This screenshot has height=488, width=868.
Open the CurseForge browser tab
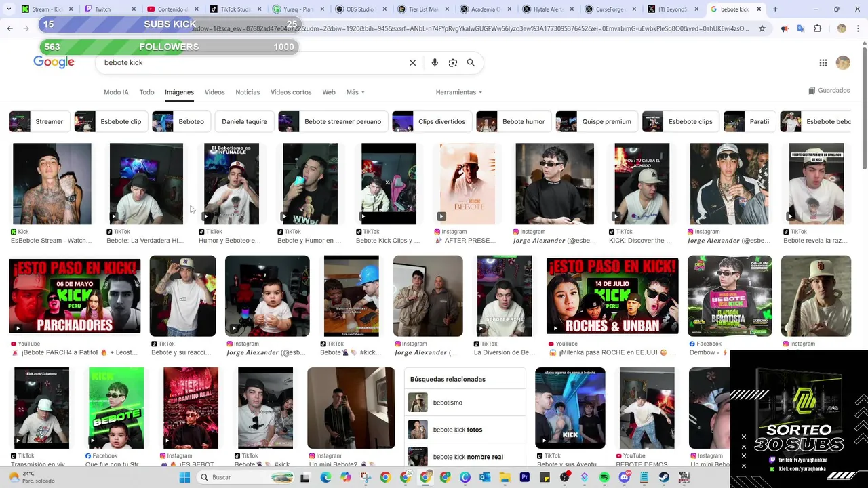tap(609, 9)
